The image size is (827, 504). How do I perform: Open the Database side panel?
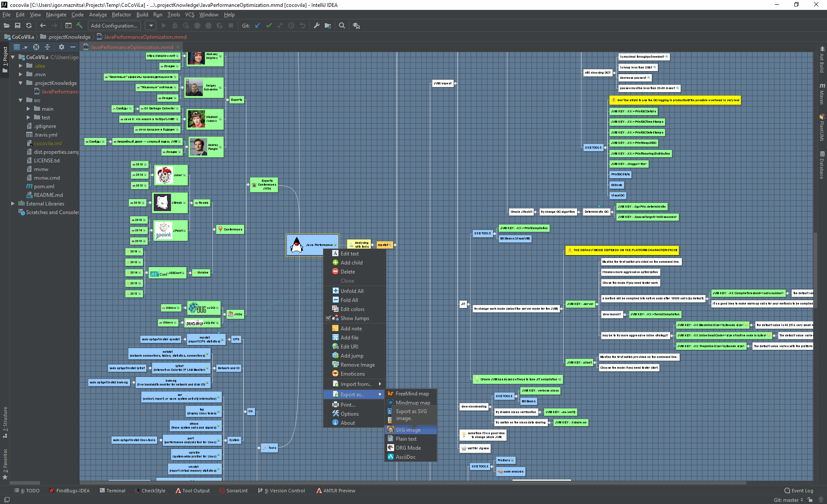tap(822, 165)
